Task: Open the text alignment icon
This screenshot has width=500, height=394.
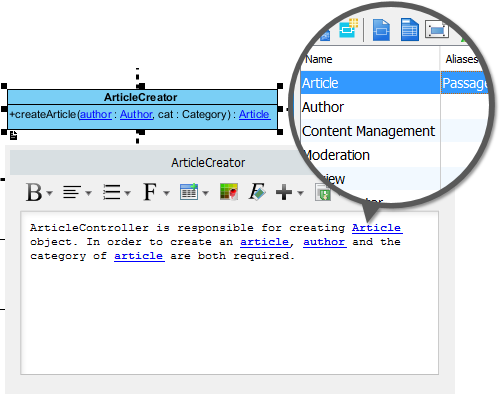Action: click(x=72, y=192)
